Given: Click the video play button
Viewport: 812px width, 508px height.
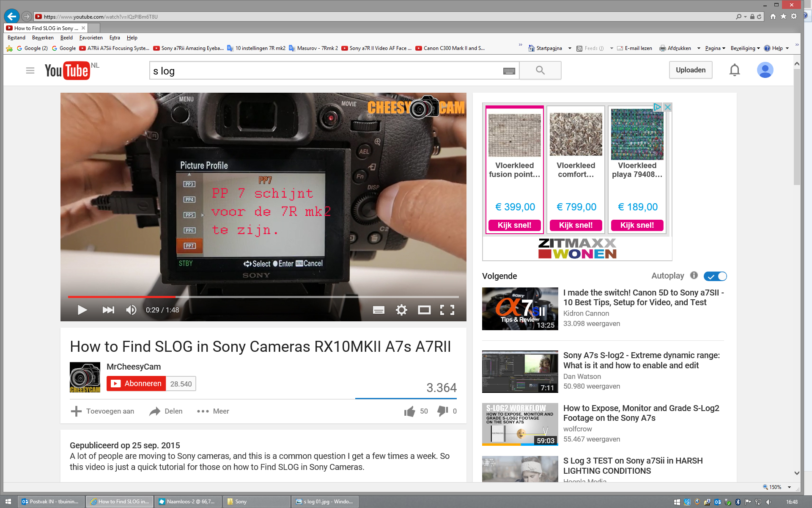Looking at the screenshot, I should pyautogui.click(x=82, y=310).
